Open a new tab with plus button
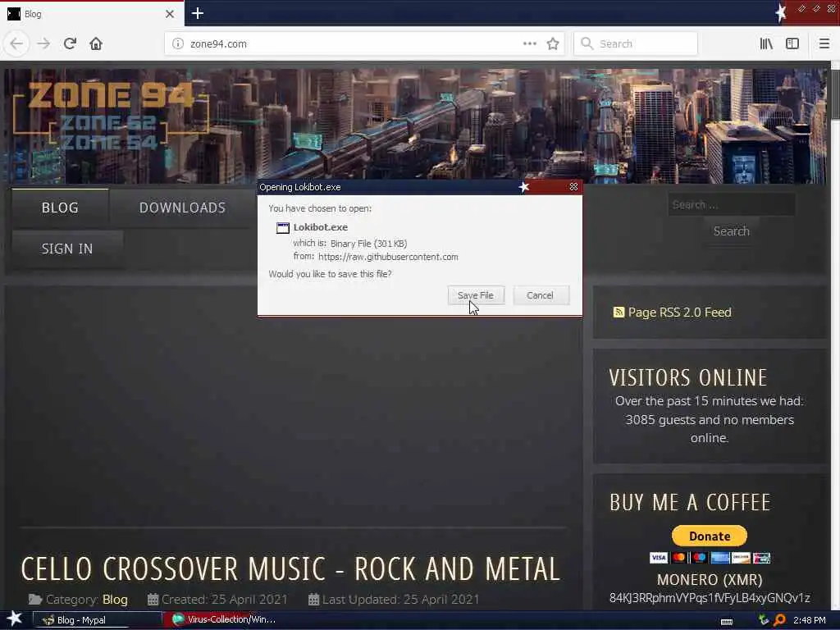 click(x=197, y=13)
